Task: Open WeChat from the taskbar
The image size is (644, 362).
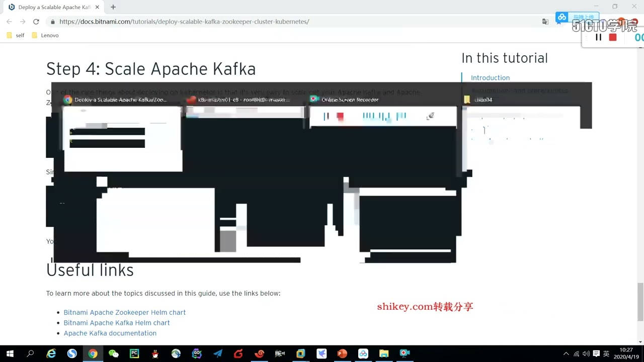Action: [x=114, y=353]
